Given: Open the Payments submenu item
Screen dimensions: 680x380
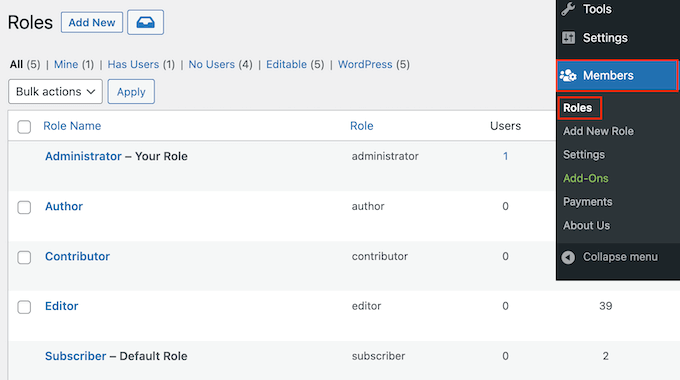Looking at the screenshot, I should (x=588, y=202).
